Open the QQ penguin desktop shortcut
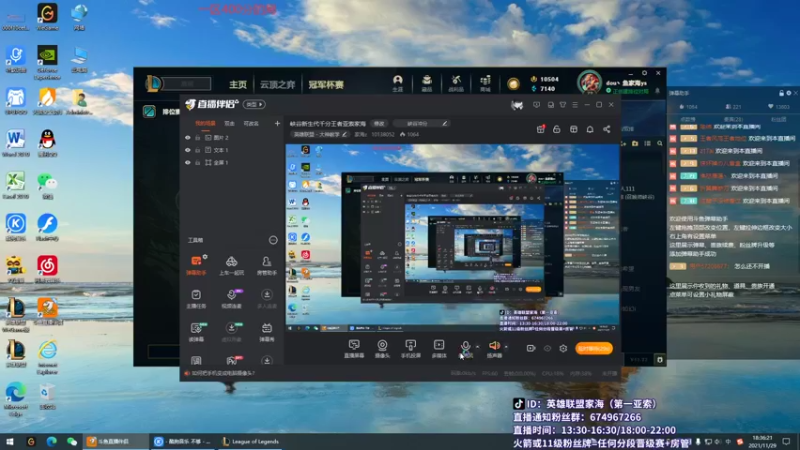This screenshot has width=800, height=450. point(47,143)
